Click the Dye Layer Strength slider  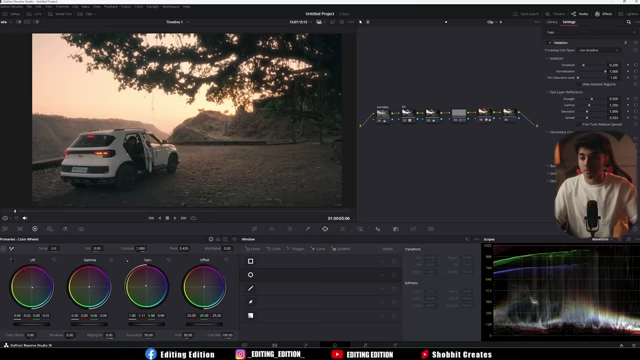[x=591, y=99]
